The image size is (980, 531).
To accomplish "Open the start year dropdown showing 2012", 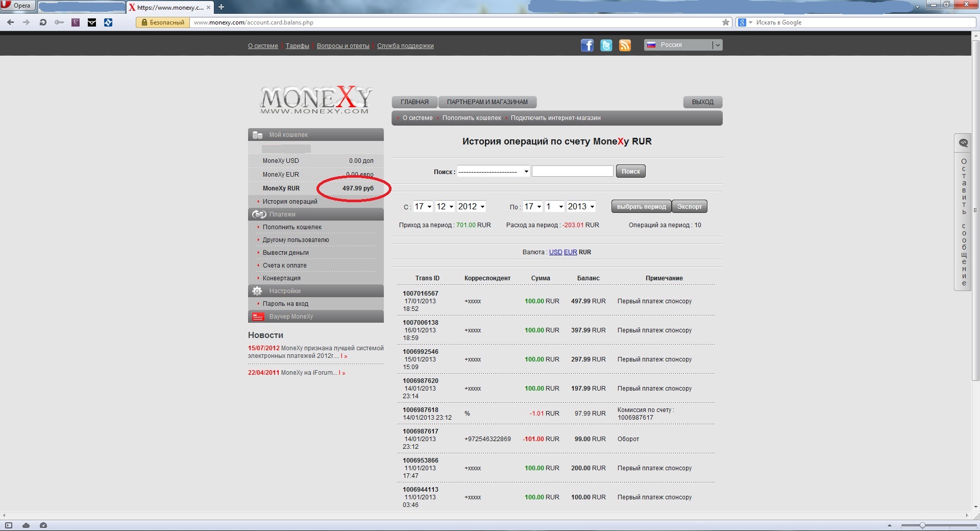I will pyautogui.click(x=471, y=206).
